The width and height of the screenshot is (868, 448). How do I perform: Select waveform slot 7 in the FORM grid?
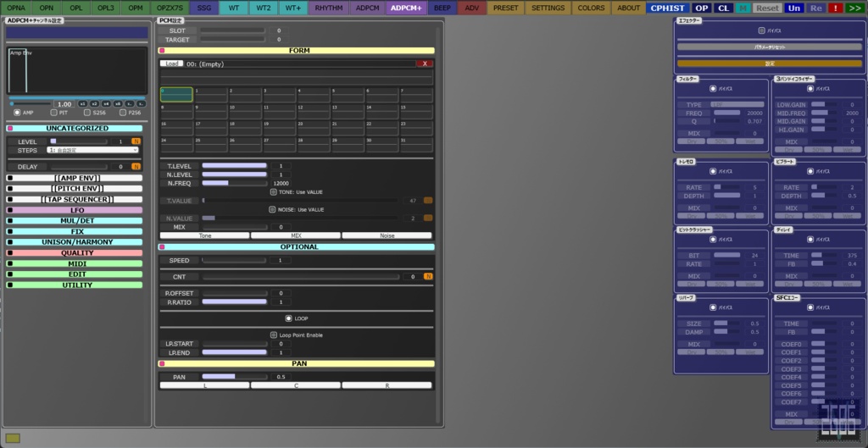tap(416, 95)
